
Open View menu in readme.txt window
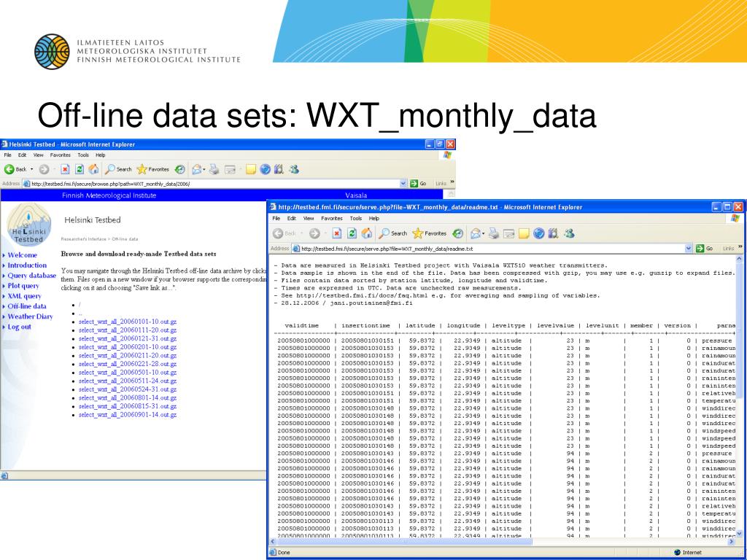[x=309, y=218]
